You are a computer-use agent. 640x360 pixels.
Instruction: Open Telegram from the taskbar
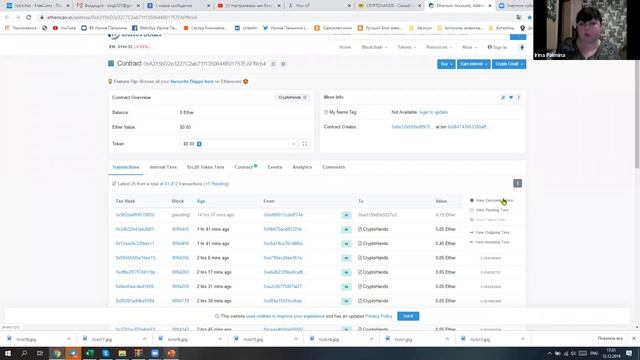point(73,353)
